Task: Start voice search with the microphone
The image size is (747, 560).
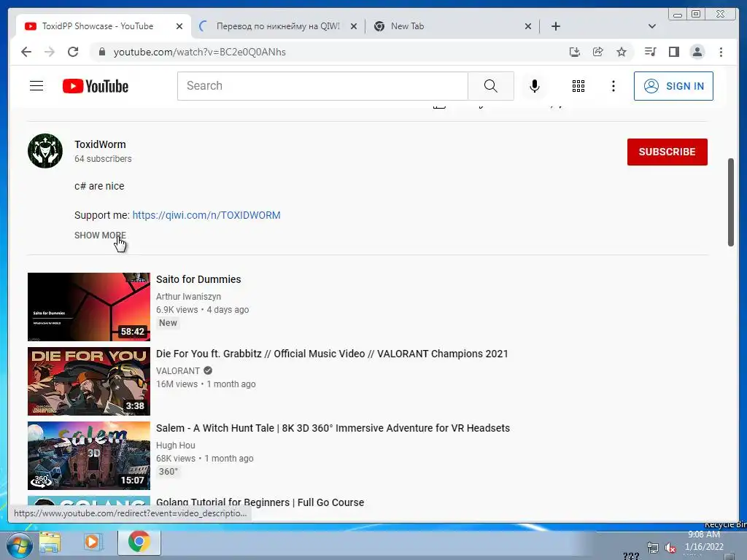Action: tap(535, 86)
